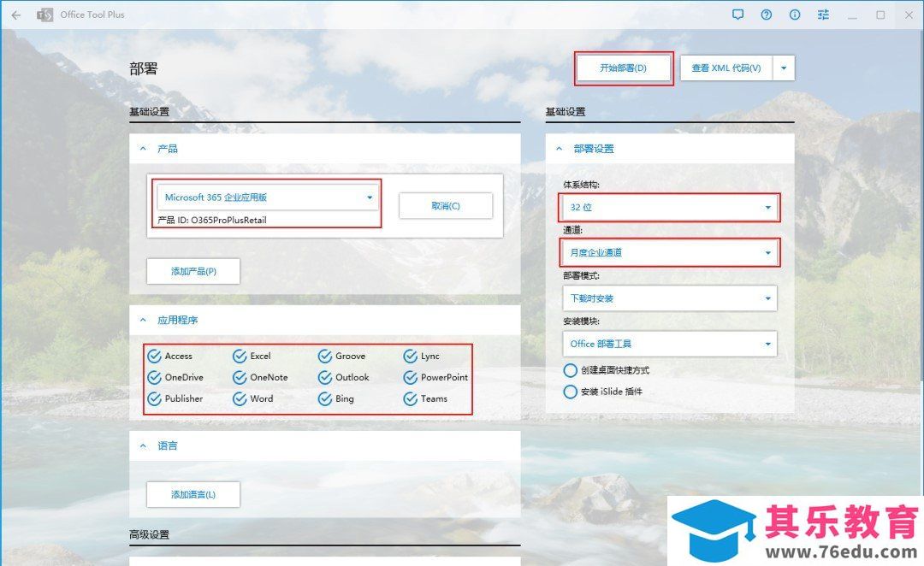Viewport: 924px width, 566px height.
Task: Uncheck the Groove application
Action: pyautogui.click(x=325, y=357)
